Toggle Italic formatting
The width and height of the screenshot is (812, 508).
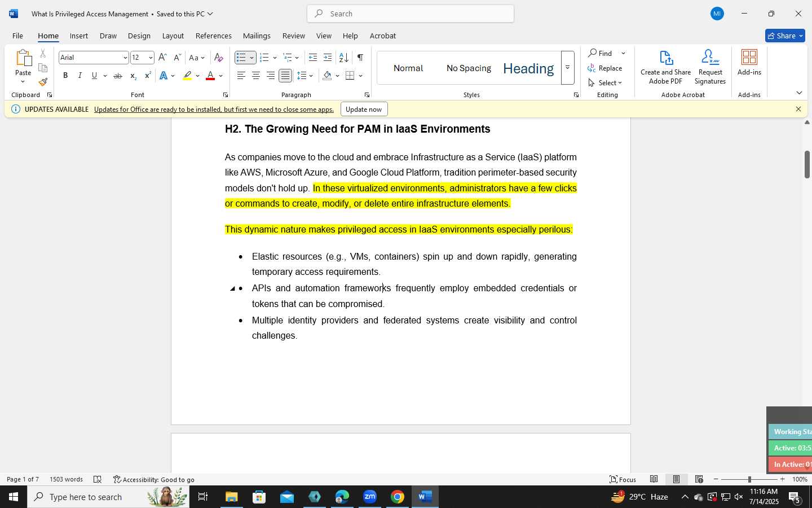click(x=80, y=76)
